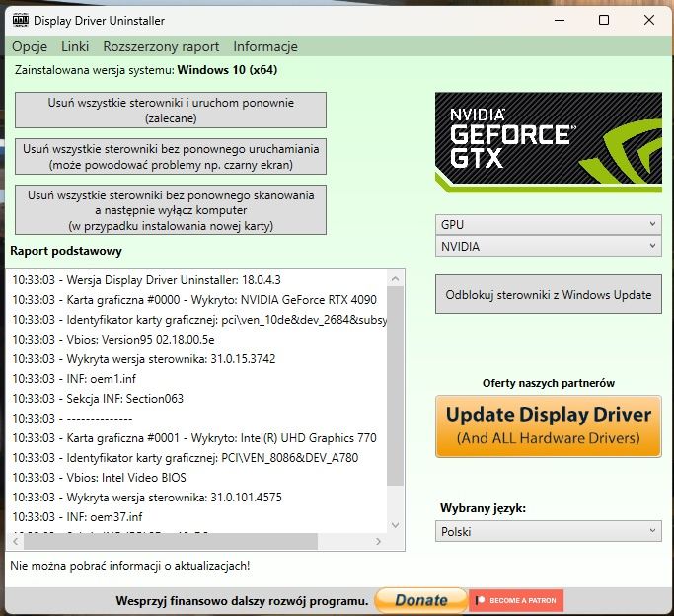Open the Linki menu
The image size is (674, 616).
point(75,46)
